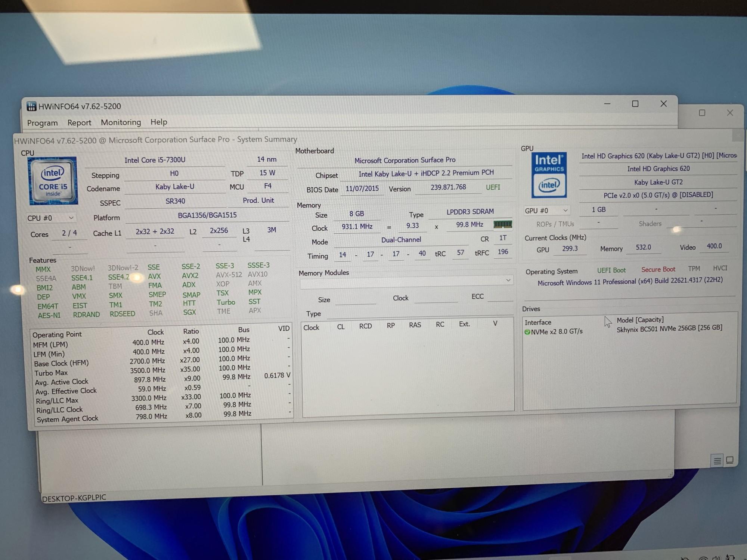Open the Report menu
Image resolution: width=747 pixels, height=560 pixels.
[79, 122]
